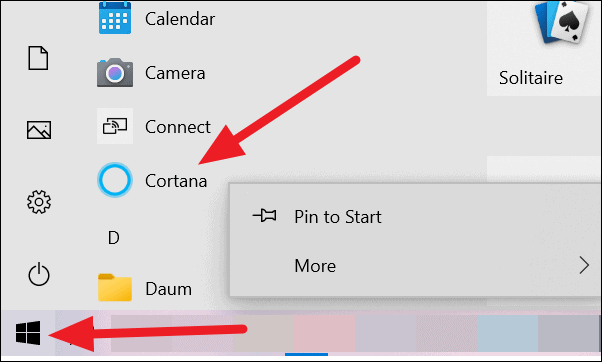Select the More context menu entry
Screen dimensions: 602x362
415,266
